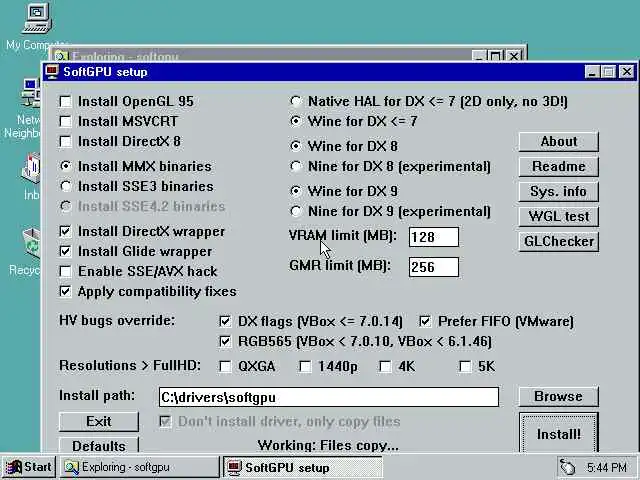Screen dimensions: 640x480
Task: Select the Network Neighborhood desktop icon
Action: coord(31,93)
